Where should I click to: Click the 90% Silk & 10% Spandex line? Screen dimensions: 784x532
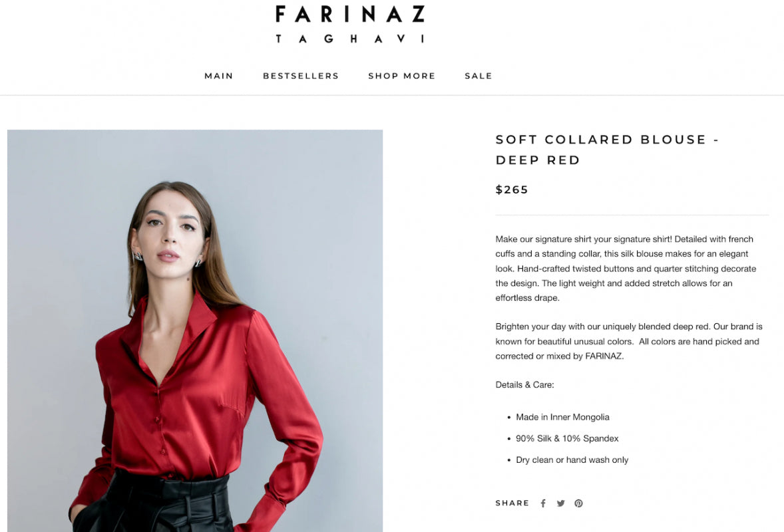click(567, 438)
